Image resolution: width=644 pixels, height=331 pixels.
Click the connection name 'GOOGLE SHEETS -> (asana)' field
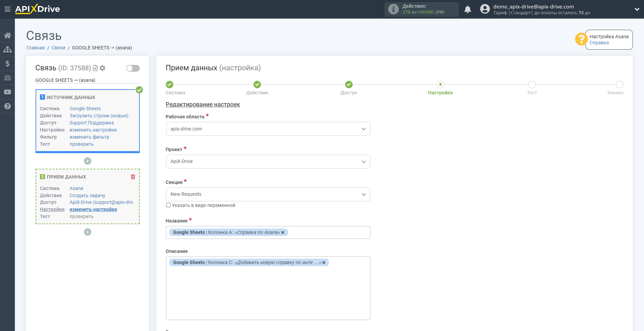(87, 80)
